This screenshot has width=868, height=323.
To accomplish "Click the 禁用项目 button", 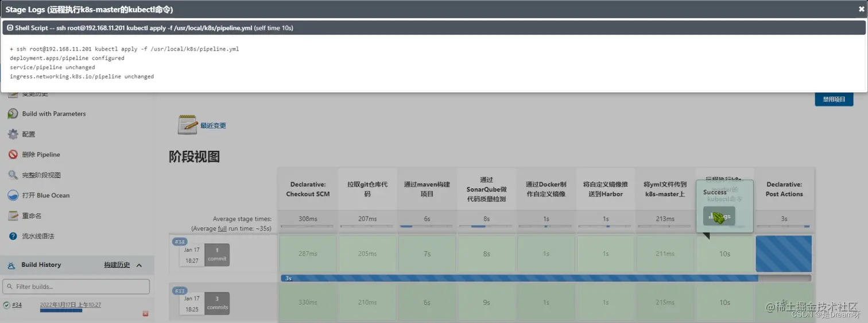I will (x=834, y=99).
